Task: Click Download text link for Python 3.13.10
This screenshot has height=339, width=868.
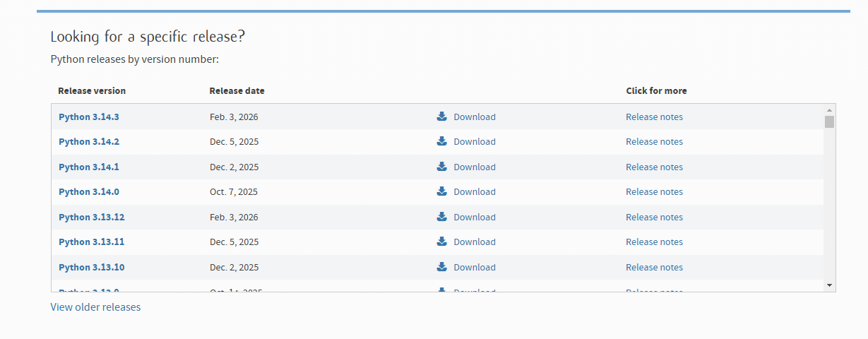Action: [475, 267]
